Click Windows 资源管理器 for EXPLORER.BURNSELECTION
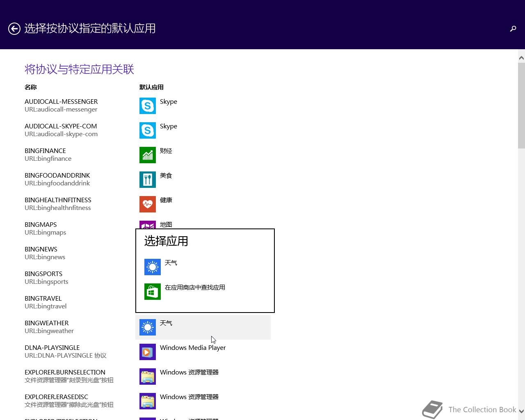525x420 pixels. (x=189, y=372)
